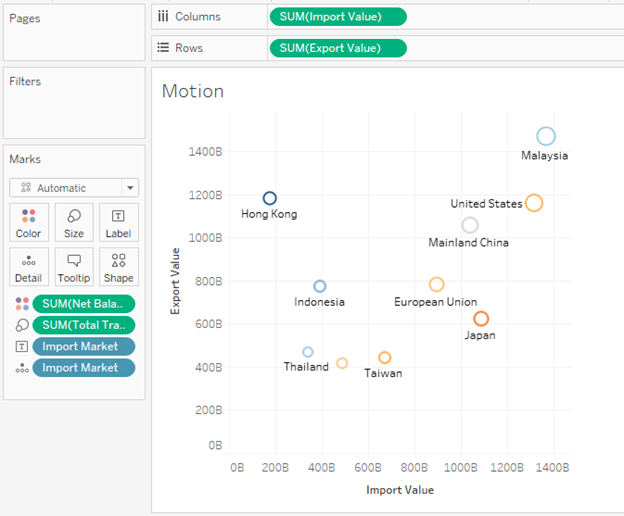
Task: Select the Malaysia circle mark
Action: click(545, 137)
